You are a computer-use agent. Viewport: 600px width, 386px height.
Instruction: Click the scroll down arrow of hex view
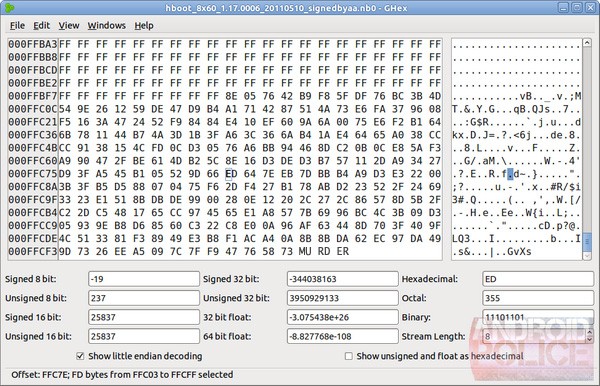pos(587,256)
